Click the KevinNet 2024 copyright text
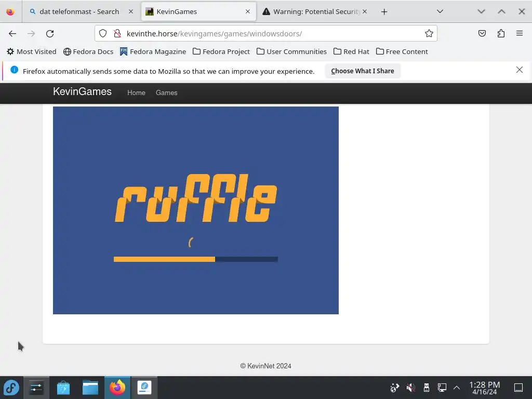This screenshot has width=532, height=399. [x=265, y=366]
